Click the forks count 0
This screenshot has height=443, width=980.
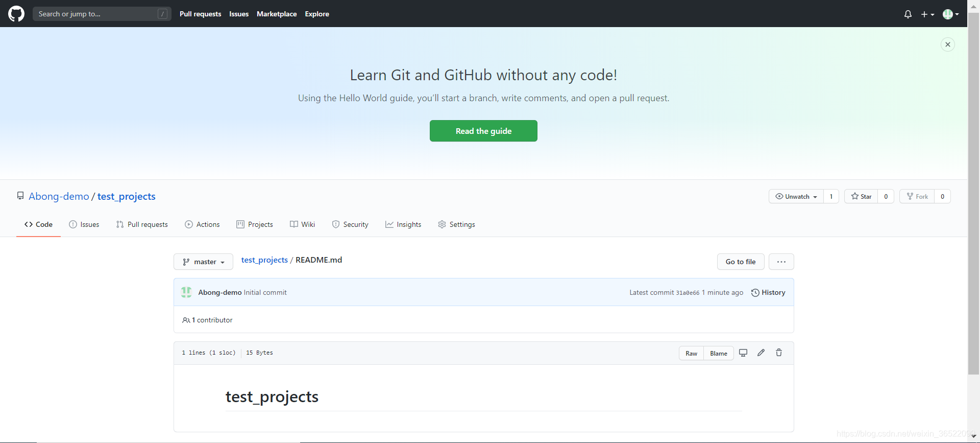pyautogui.click(x=942, y=196)
